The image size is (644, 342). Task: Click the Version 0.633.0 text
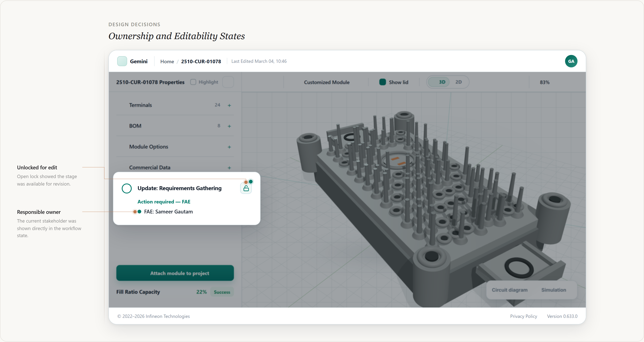click(562, 316)
